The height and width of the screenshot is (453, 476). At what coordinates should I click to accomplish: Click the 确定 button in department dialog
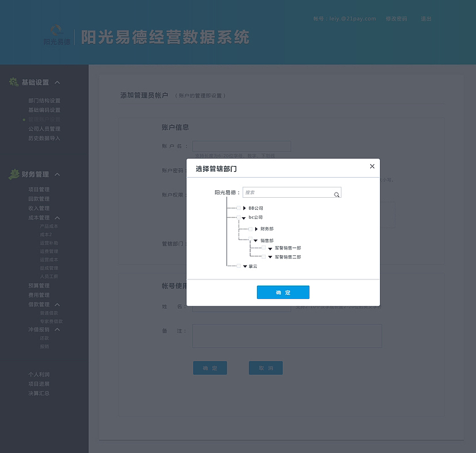pos(283,292)
